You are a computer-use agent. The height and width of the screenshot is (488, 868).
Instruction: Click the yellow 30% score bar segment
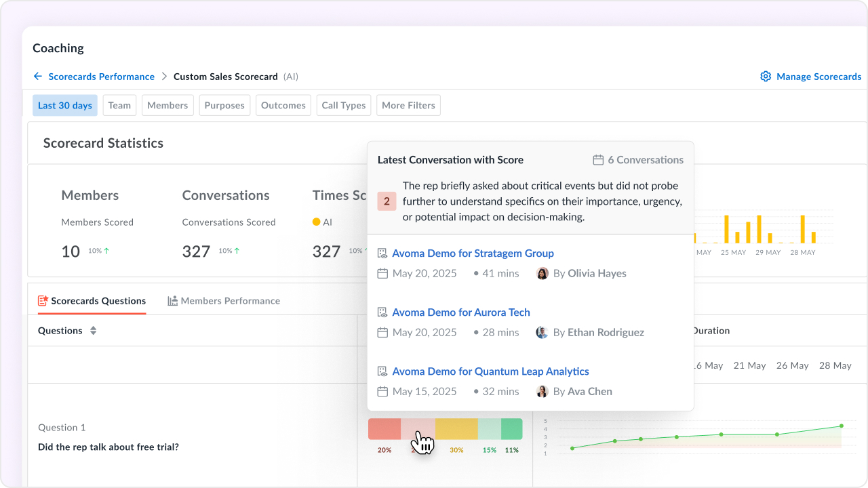tap(456, 429)
